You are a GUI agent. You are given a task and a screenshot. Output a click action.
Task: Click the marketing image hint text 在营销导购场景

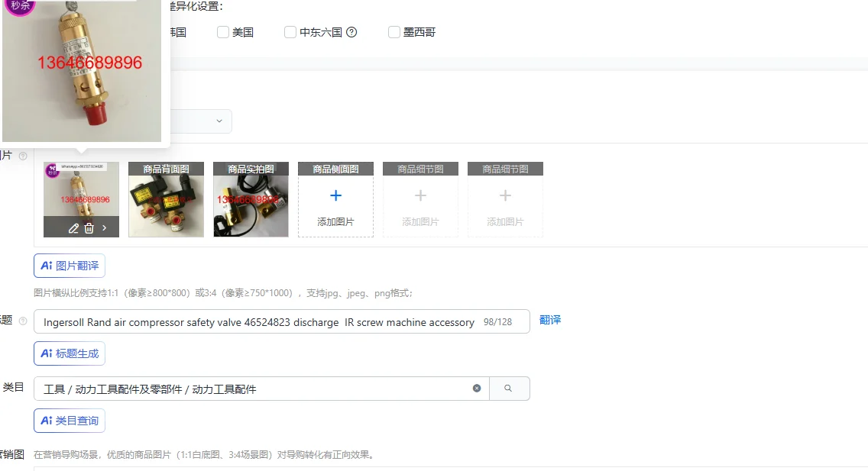205,455
